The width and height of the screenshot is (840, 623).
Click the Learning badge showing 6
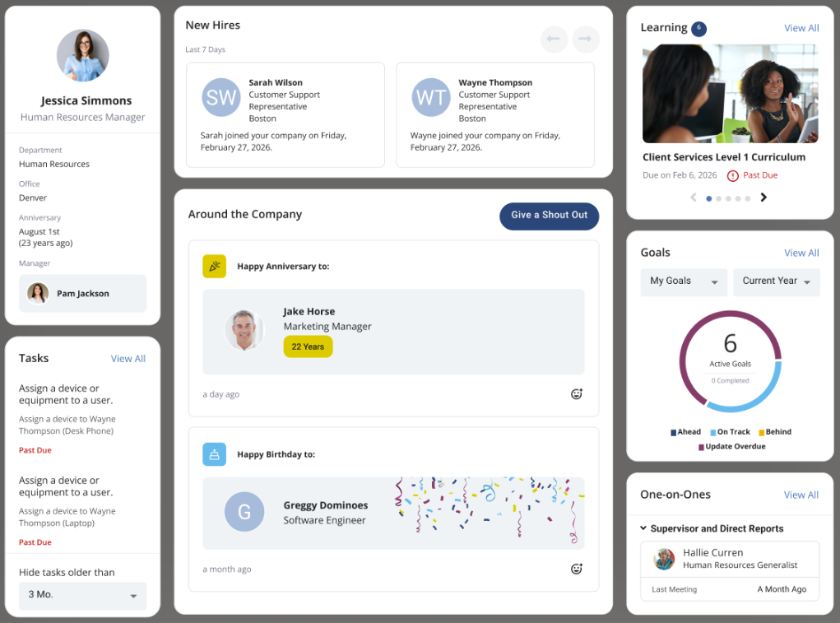point(698,27)
